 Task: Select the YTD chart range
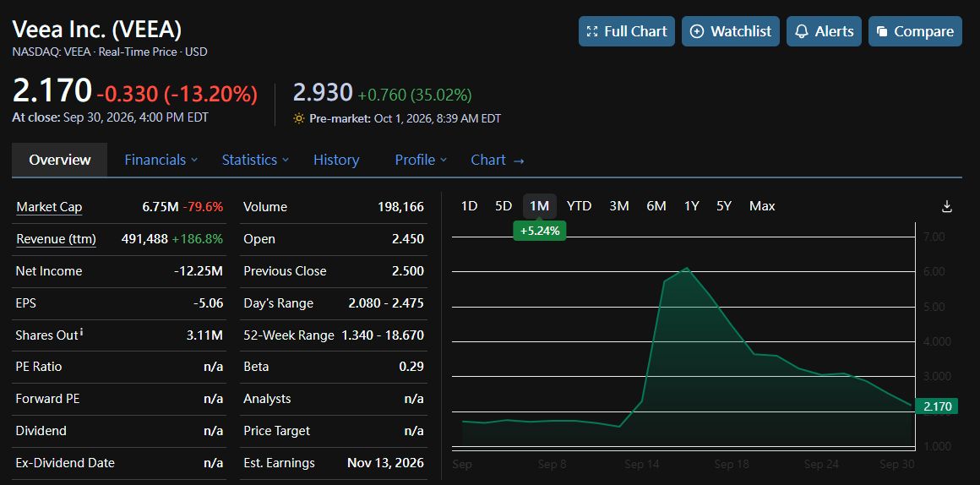point(579,205)
